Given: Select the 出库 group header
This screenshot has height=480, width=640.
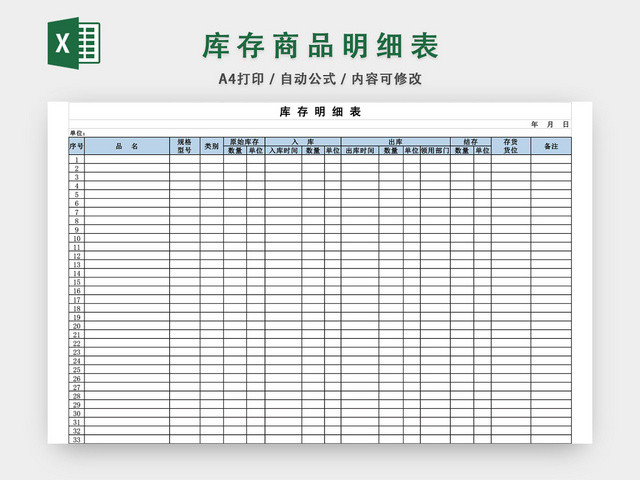Looking at the screenshot, I should pyautogui.click(x=396, y=142).
